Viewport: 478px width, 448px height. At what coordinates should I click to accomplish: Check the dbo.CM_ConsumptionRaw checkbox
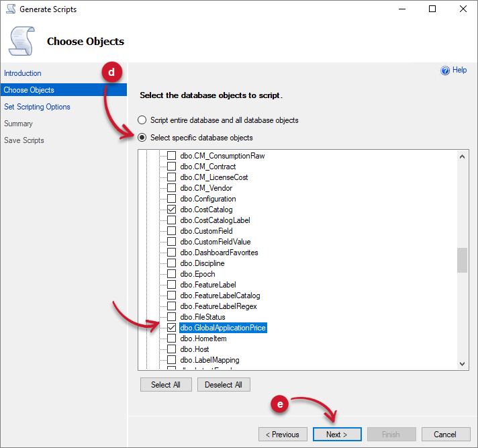point(172,156)
